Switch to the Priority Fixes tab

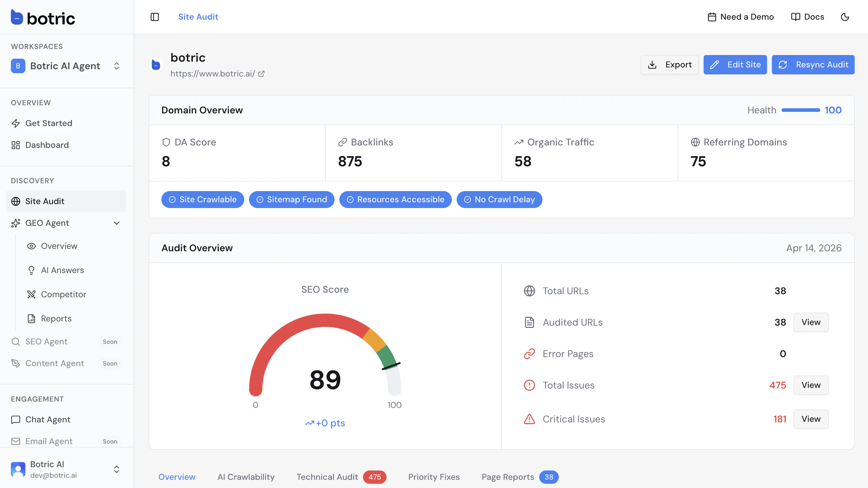click(434, 477)
